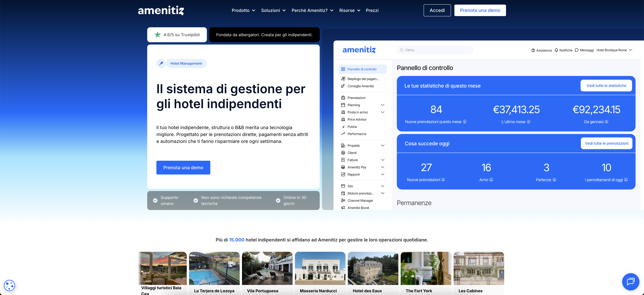This screenshot has height=295, width=644.
Task: Click info icon next to Da gennaio
Action: coord(606,122)
